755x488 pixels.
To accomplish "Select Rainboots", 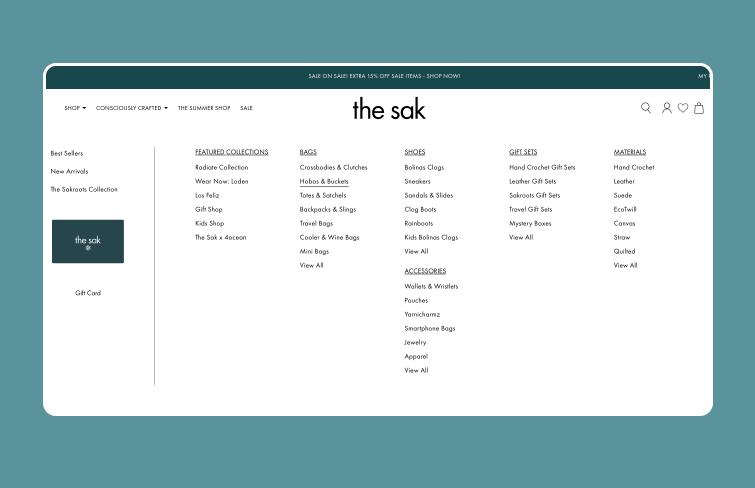I will [418, 223].
